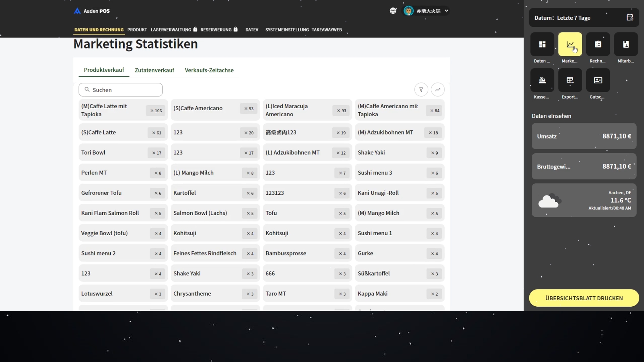Open the Kasse register tile icon
644x362 pixels.
[542, 80]
